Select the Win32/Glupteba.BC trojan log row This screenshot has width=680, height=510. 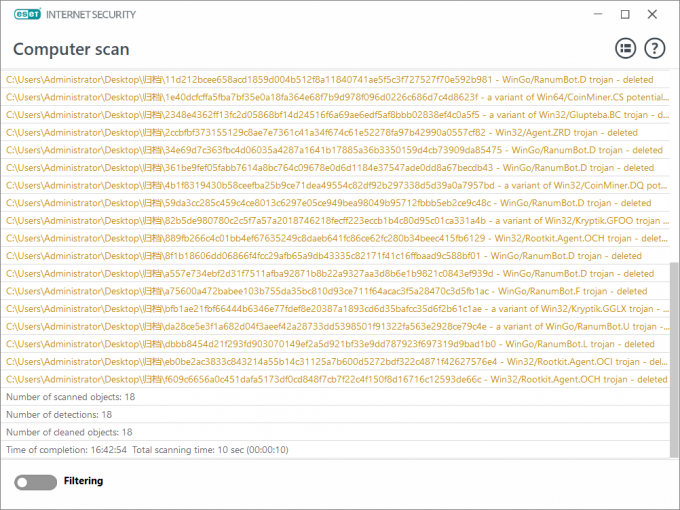tap(336, 115)
